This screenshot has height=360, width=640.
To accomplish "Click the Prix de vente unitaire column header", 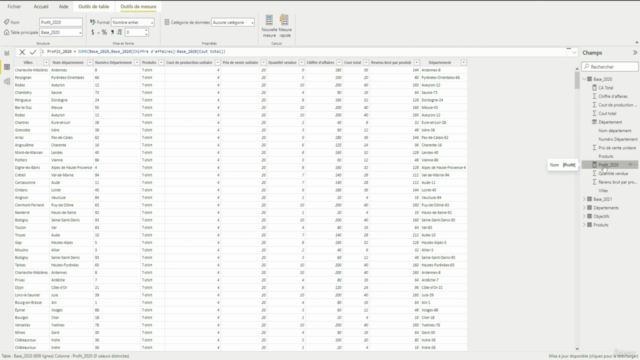I will [x=240, y=62].
